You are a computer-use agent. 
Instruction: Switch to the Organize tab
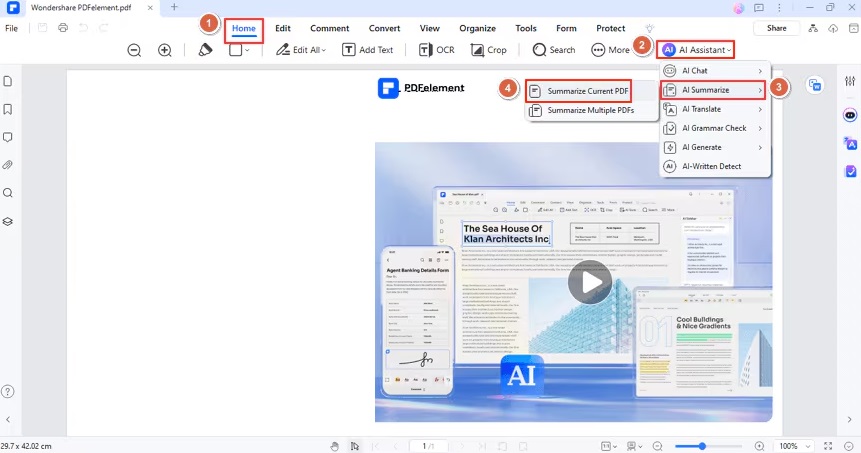click(x=477, y=29)
